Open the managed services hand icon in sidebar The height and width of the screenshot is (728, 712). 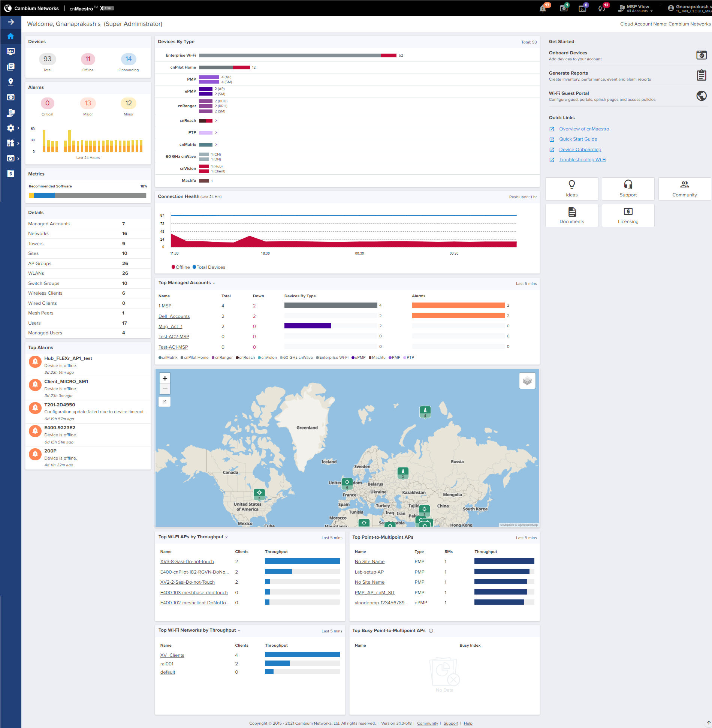pyautogui.click(x=10, y=112)
